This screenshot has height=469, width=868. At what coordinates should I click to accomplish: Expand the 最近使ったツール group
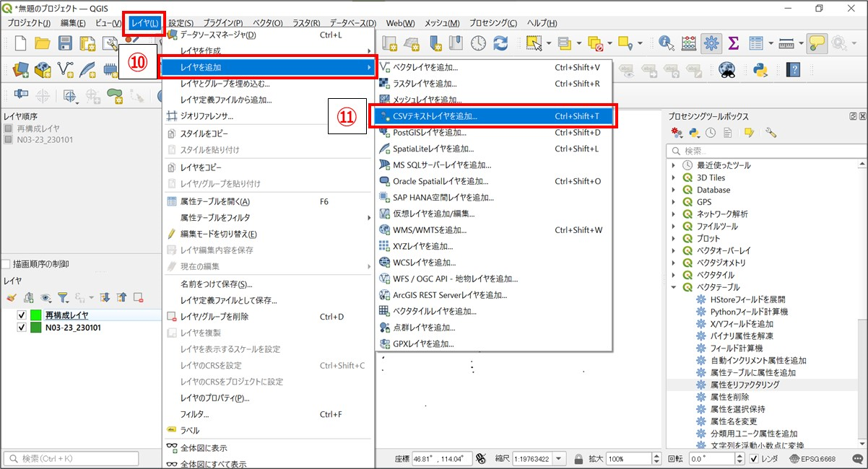pos(674,165)
